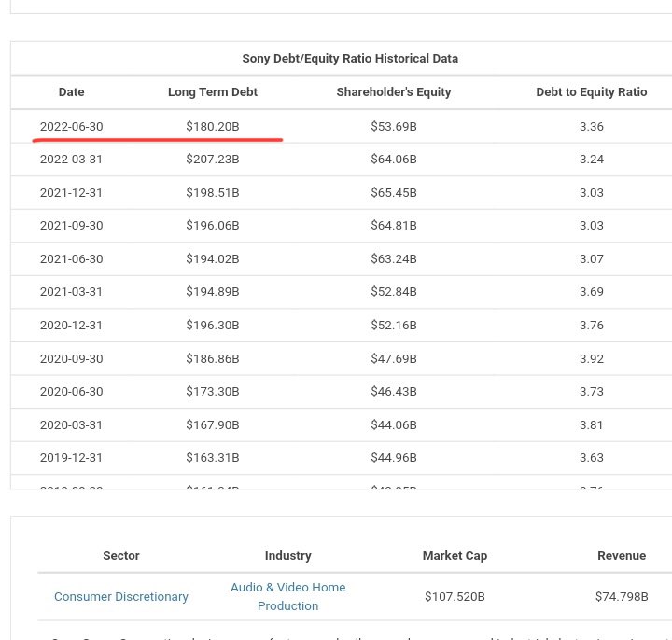The height and width of the screenshot is (640, 672).
Task: Click the Sector column header
Action: 121,556
